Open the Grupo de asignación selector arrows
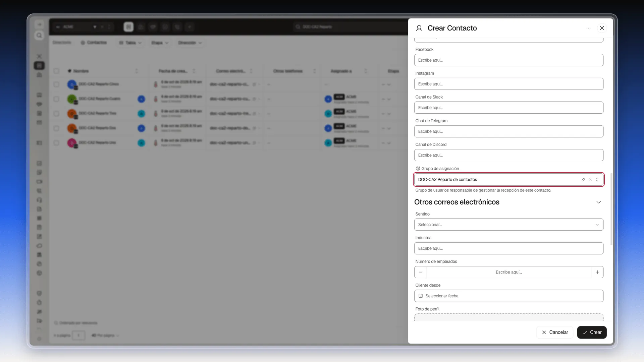 click(597, 180)
